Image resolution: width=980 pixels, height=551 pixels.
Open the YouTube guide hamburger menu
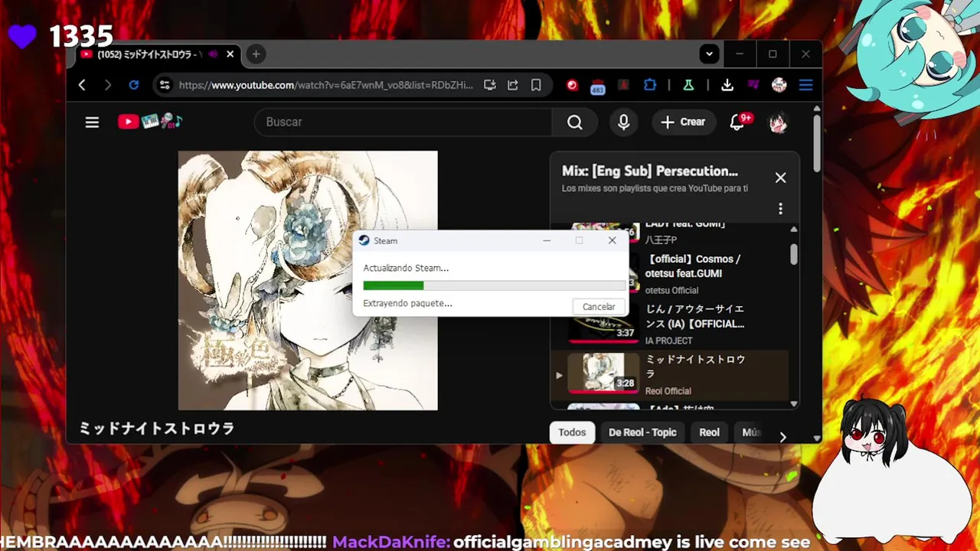92,122
